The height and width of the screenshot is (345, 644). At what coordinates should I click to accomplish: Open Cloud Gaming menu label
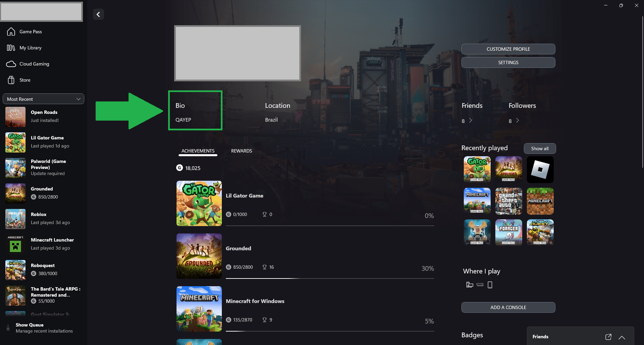pyautogui.click(x=34, y=64)
